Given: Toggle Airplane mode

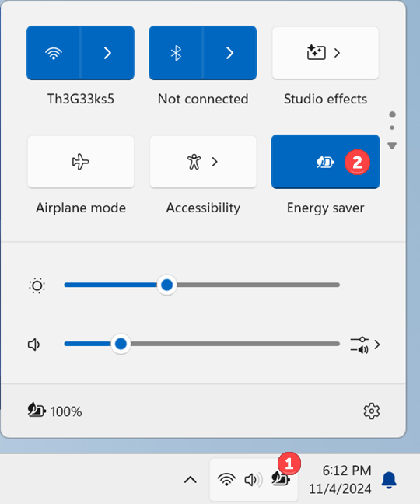Looking at the screenshot, I should 81,162.
